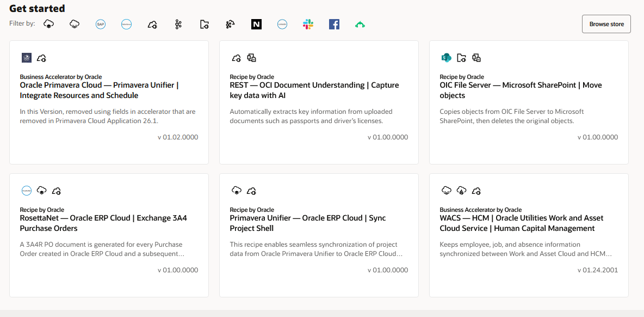Filter recipes by Slack
Screen dimensions: 644x317
tap(308, 25)
